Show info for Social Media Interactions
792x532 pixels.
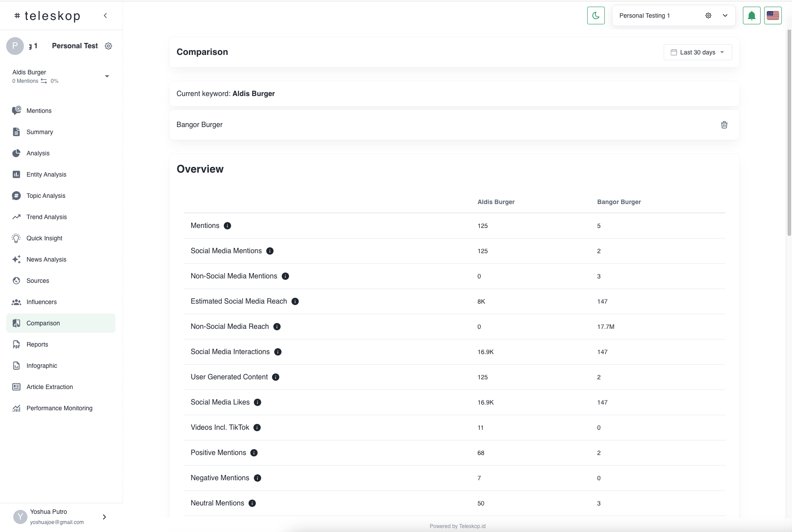[x=278, y=352]
